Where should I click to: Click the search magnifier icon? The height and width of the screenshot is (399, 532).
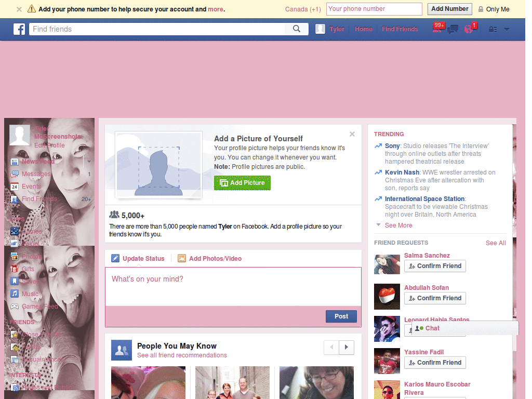[x=297, y=29]
